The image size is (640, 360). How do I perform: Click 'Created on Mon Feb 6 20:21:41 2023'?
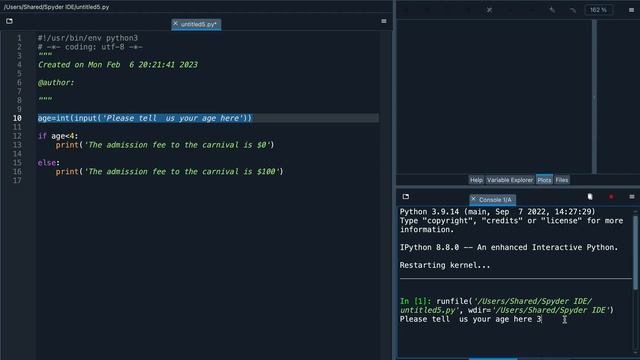[x=118, y=64]
